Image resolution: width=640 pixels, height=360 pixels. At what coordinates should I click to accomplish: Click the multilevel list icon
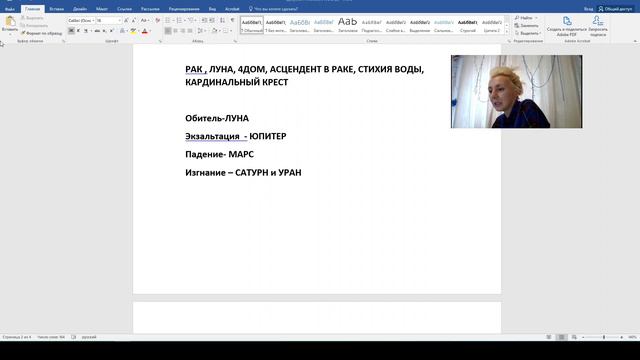coord(191,20)
